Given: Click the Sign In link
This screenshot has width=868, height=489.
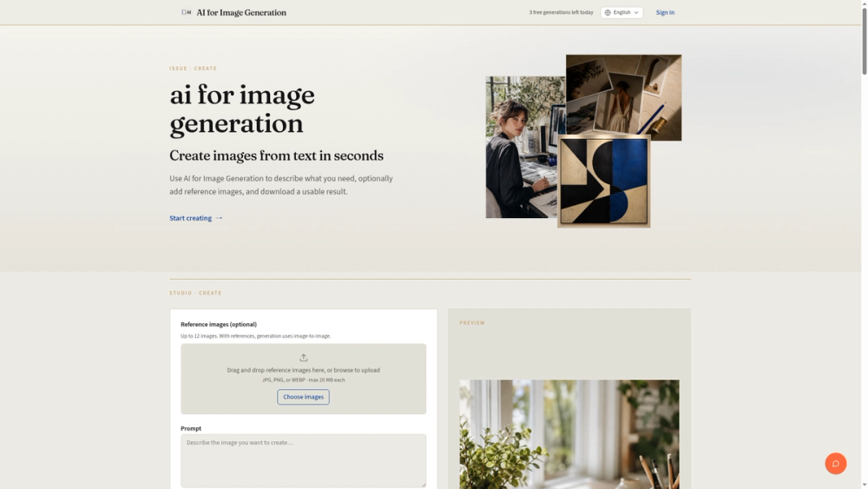Looking at the screenshot, I should point(665,13).
